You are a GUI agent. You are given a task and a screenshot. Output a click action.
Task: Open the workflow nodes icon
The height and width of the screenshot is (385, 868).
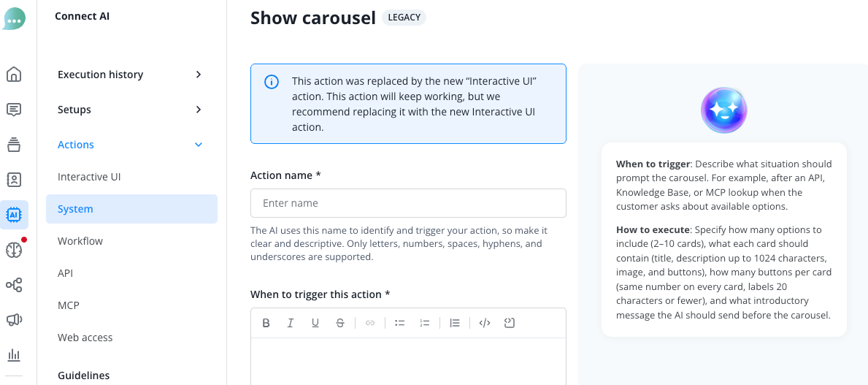(14, 286)
